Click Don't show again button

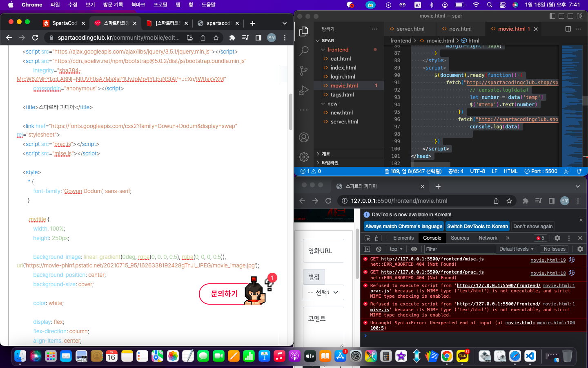533,227
